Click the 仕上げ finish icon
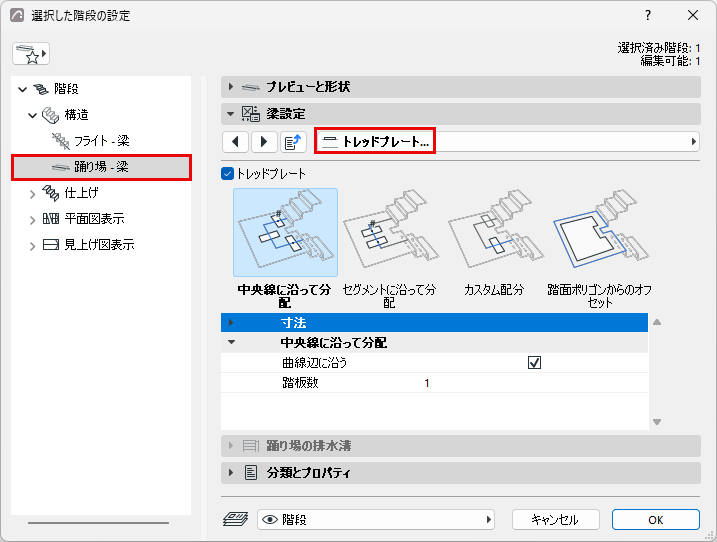The height and width of the screenshot is (542, 717). (50, 193)
